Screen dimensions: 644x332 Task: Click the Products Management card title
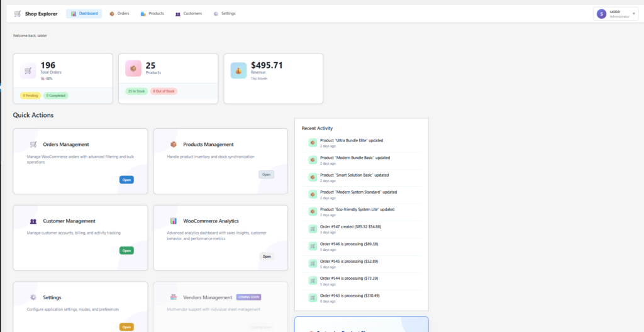[208, 144]
